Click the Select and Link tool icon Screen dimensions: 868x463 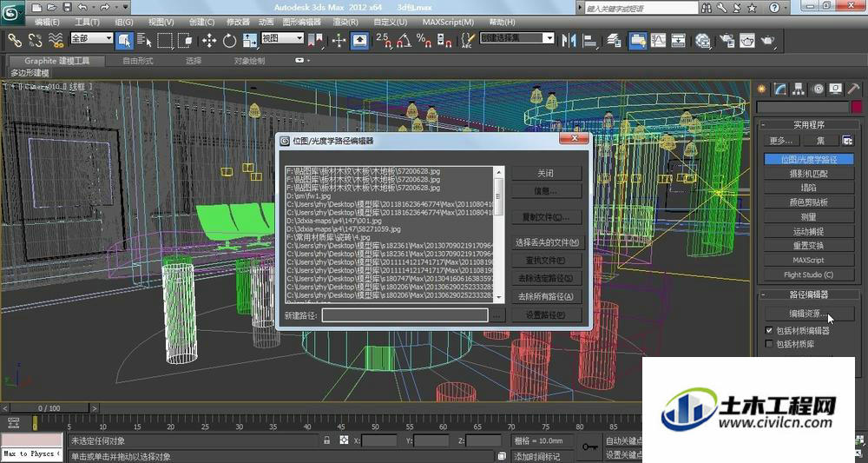click(x=15, y=41)
